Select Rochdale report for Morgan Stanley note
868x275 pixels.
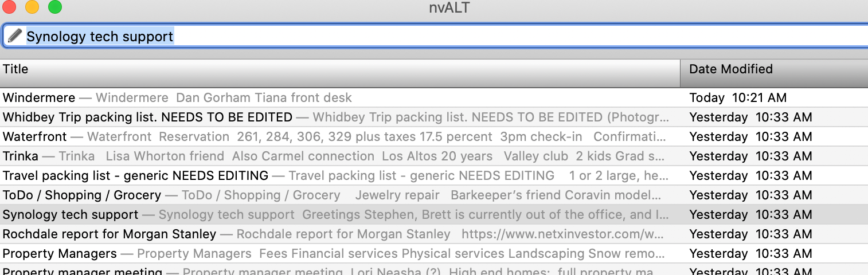[110, 234]
